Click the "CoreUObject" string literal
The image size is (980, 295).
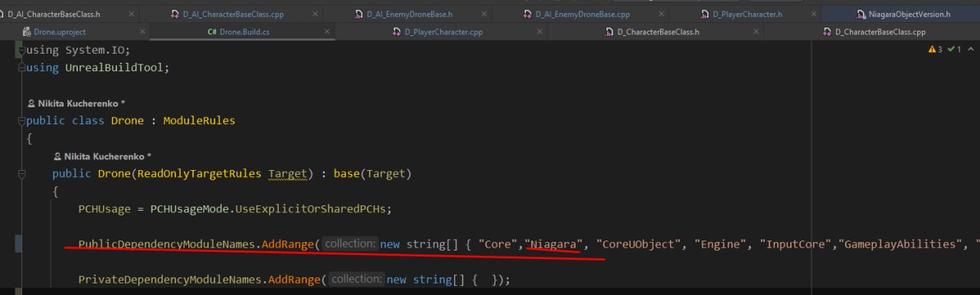coord(639,244)
